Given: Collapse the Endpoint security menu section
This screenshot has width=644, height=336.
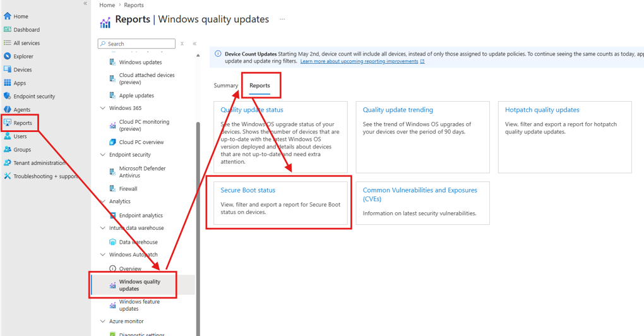Looking at the screenshot, I should pyautogui.click(x=103, y=155).
